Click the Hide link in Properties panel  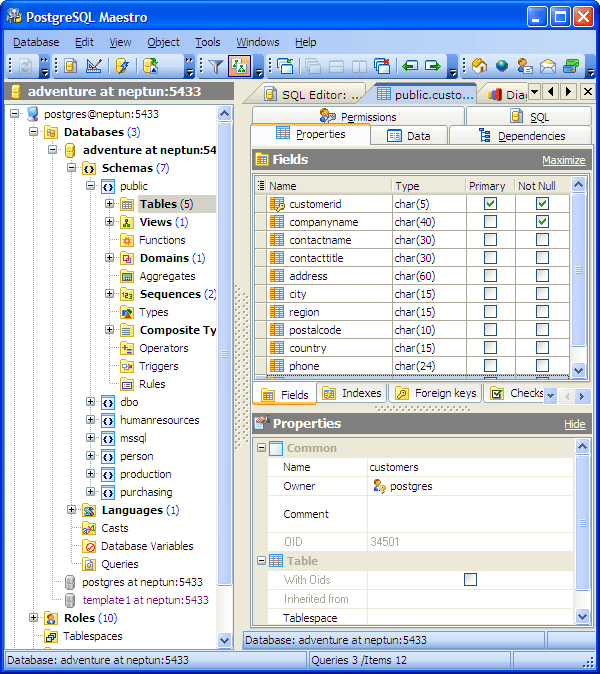575,424
